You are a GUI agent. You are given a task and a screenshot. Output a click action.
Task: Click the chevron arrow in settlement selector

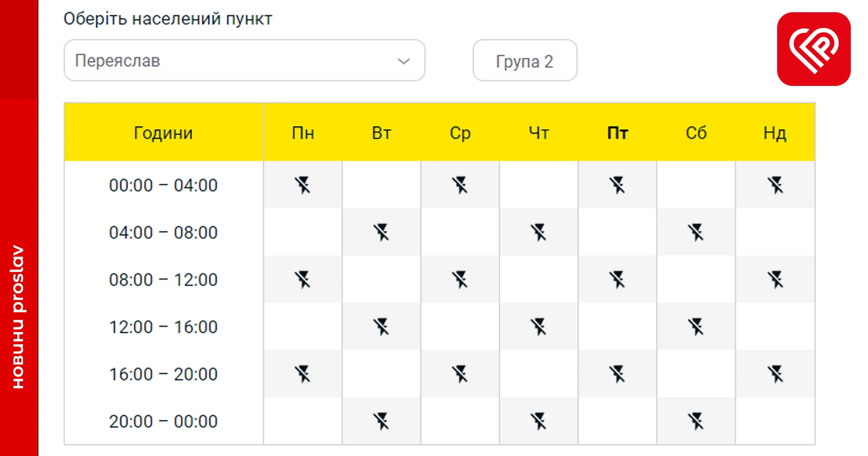click(x=404, y=61)
